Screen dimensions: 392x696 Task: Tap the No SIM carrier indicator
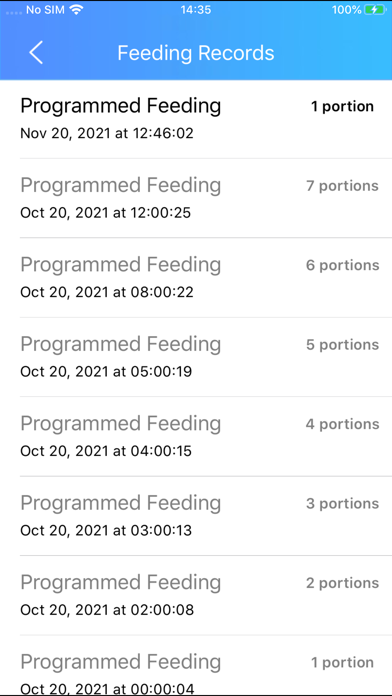[45, 10]
